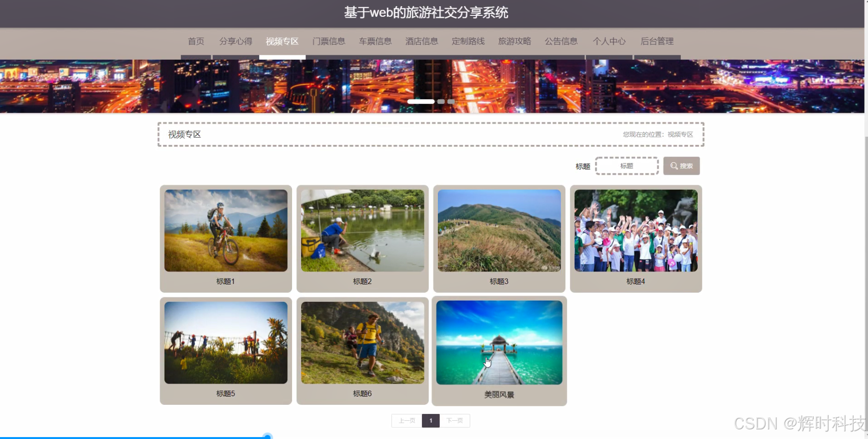The width and height of the screenshot is (868, 439).
Task: View 公告信息 announcements
Action: tap(561, 41)
